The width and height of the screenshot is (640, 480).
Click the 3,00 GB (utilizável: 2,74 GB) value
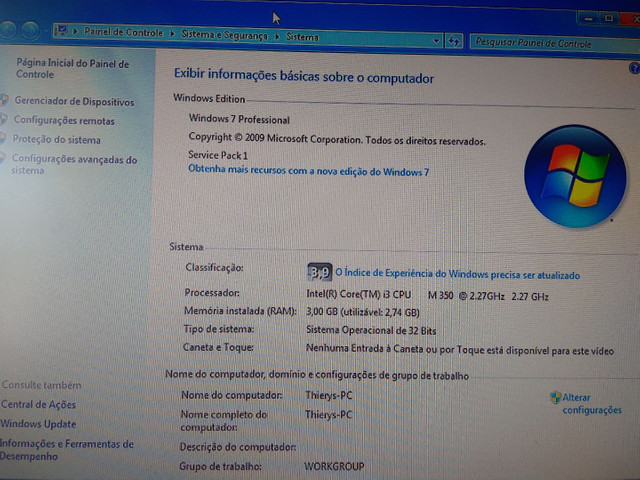tap(363, 312)
